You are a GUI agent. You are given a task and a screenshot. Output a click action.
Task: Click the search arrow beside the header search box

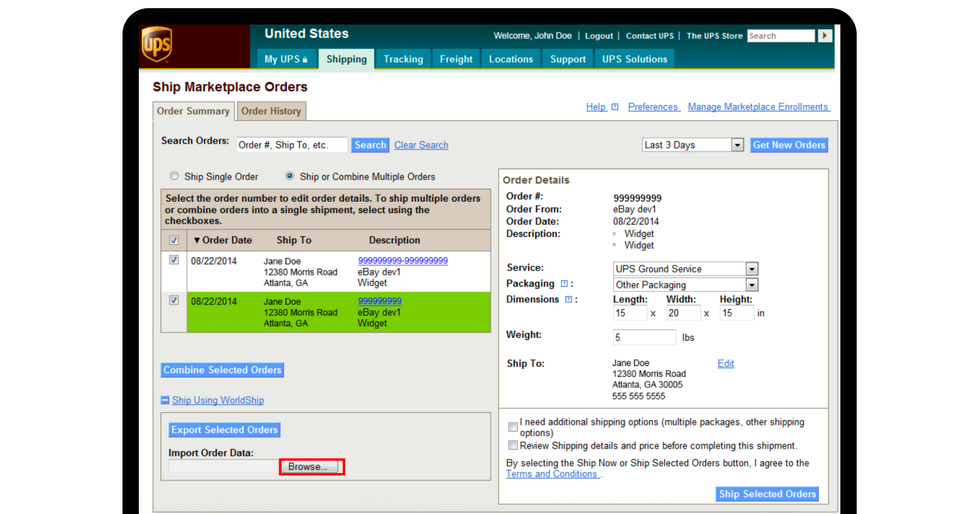click(x=825, y=36)
